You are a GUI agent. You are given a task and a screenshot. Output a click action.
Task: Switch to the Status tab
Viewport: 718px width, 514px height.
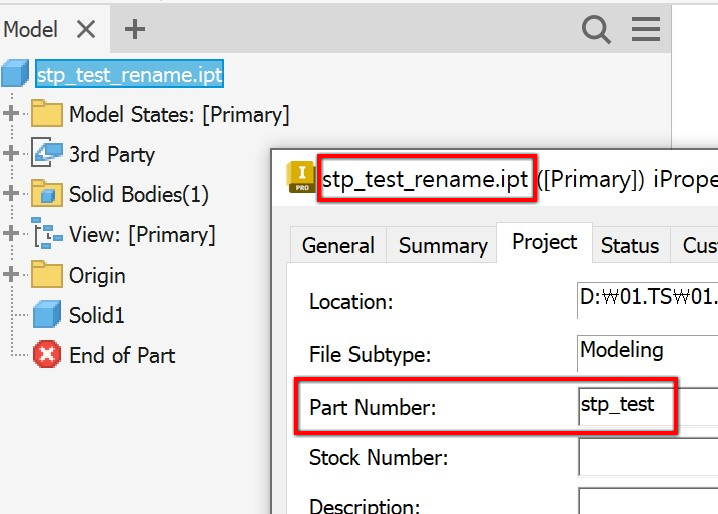click(x=629, y=245)
